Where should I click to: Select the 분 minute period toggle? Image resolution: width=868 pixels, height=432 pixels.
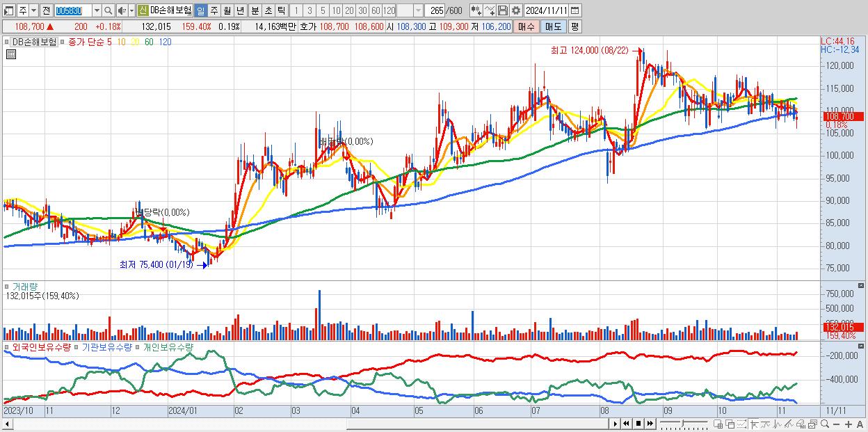[x=255, y=10]
